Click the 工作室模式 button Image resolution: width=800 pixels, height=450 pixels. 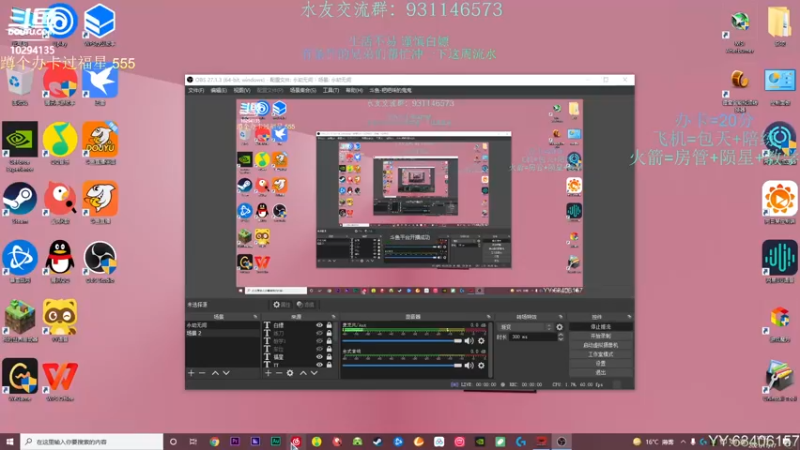(601, 354)
